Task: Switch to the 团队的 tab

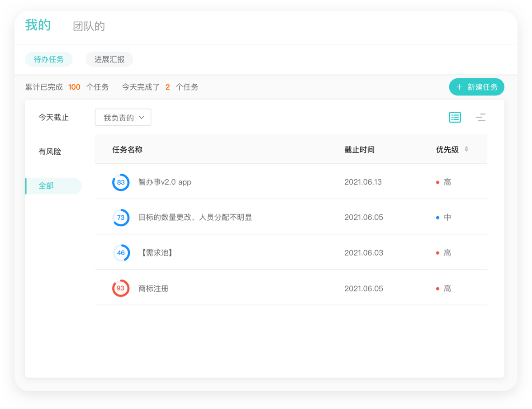Action: tap(89, 26)
